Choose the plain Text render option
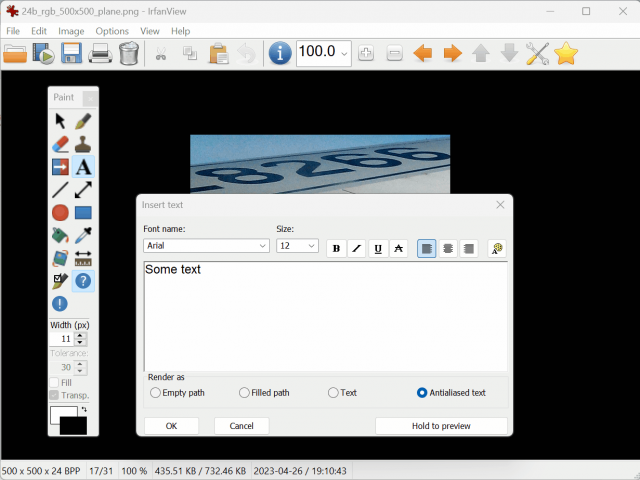 click(x=333, y=393)
